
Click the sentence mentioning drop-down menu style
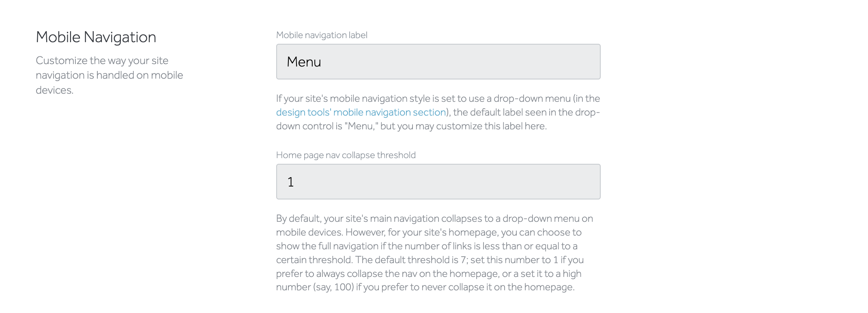(437, 99)
